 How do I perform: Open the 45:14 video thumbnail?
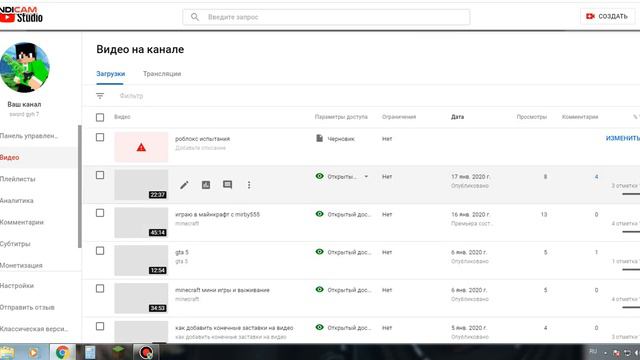pyautogui.click(x=141, y=222)
